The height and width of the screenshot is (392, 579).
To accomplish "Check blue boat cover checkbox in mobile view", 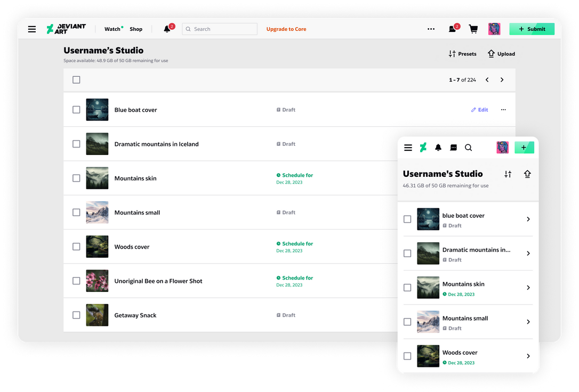I will click(x=407, y=219).
